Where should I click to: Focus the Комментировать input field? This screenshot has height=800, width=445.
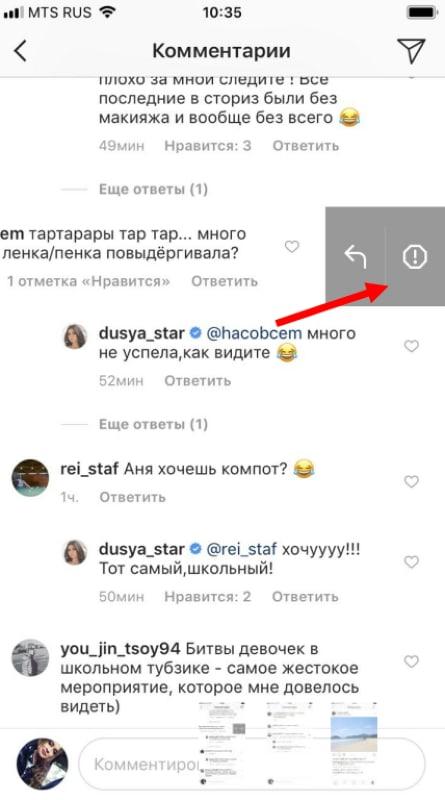tap(252, 764)
